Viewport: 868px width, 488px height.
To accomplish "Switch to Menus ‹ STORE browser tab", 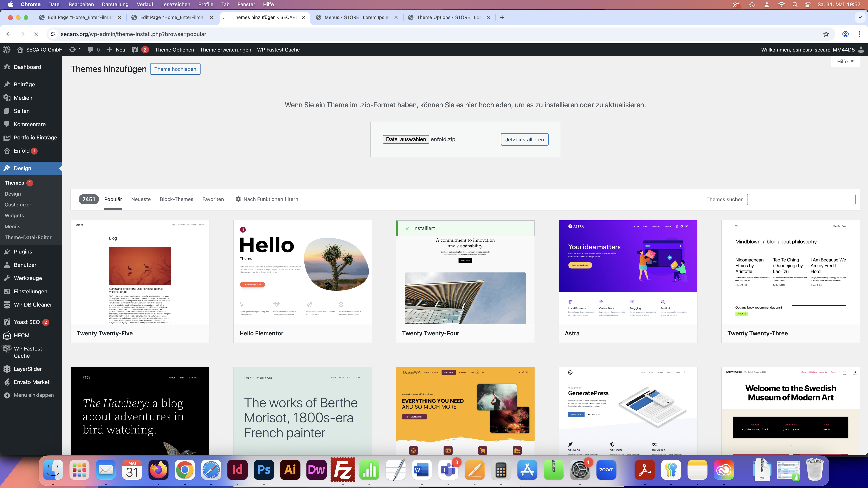I will click(x=357, y=17).
